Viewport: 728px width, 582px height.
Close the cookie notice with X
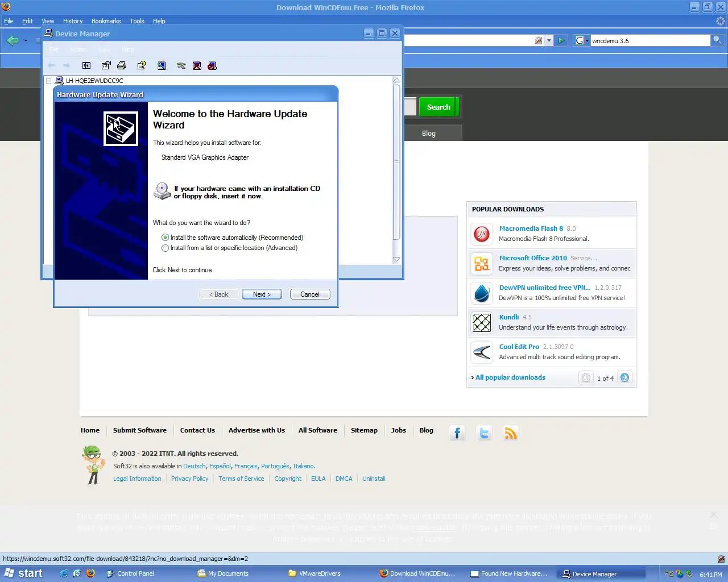coord(714,514)
